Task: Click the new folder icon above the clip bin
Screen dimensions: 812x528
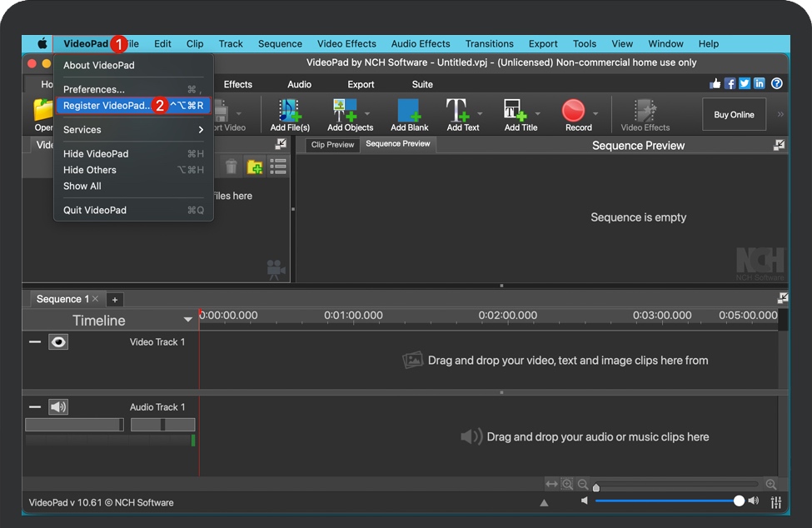Action: pos(254,166)
